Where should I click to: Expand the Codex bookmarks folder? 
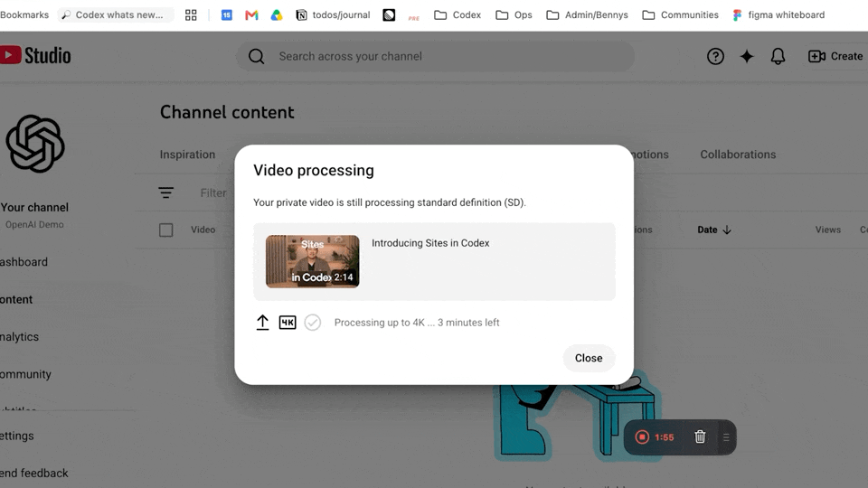[x=458, y=15]
